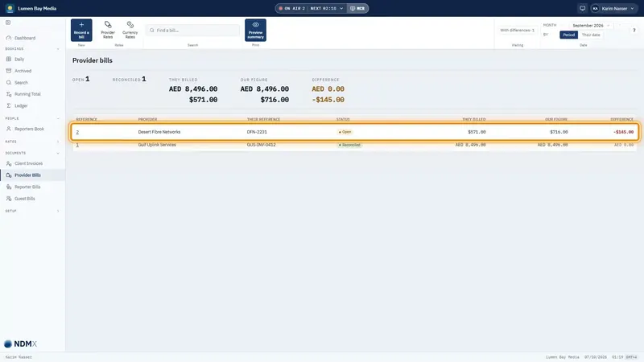
Task: Collapse the sidebar using the panel icon
Action: click(8, 23)
